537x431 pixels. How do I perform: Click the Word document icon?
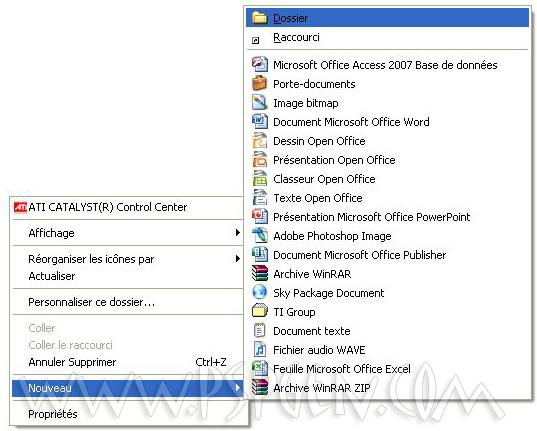[260, 121]
